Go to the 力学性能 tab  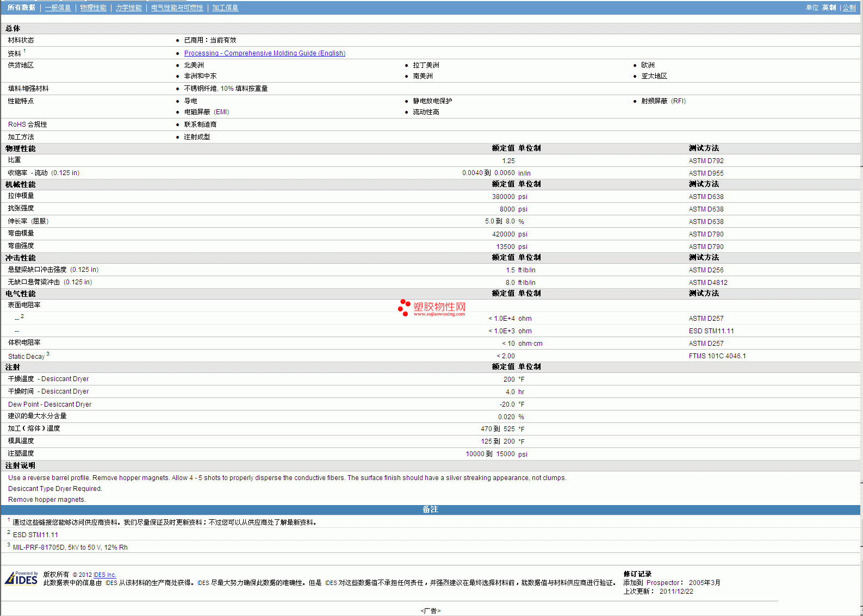click(x=128, y=8)
